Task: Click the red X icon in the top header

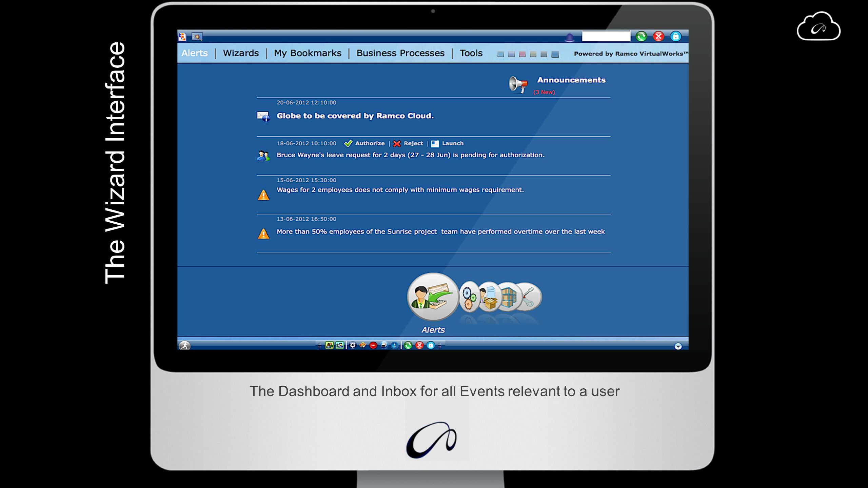Action: tap(658, 36)
